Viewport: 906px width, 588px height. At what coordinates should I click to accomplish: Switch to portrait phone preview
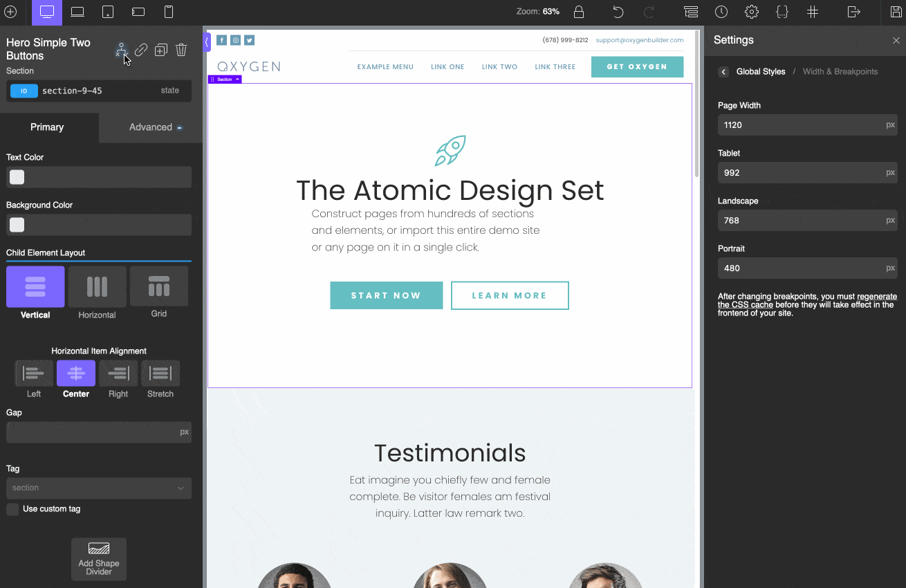(x=168, y=12)
